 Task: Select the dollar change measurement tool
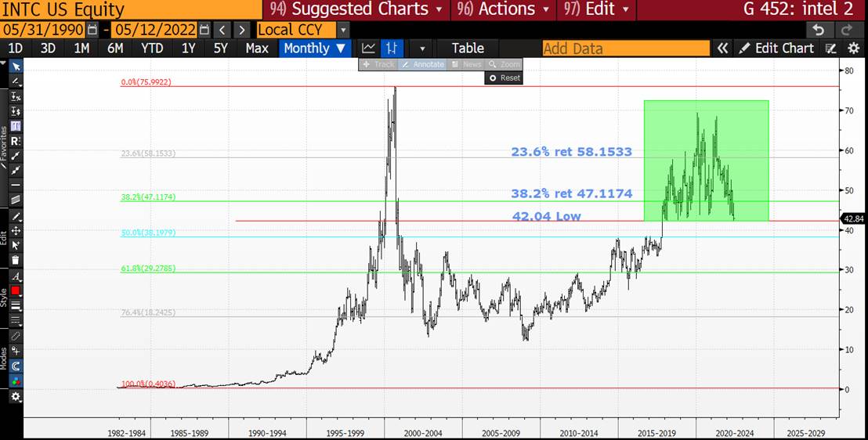(16, 111)
